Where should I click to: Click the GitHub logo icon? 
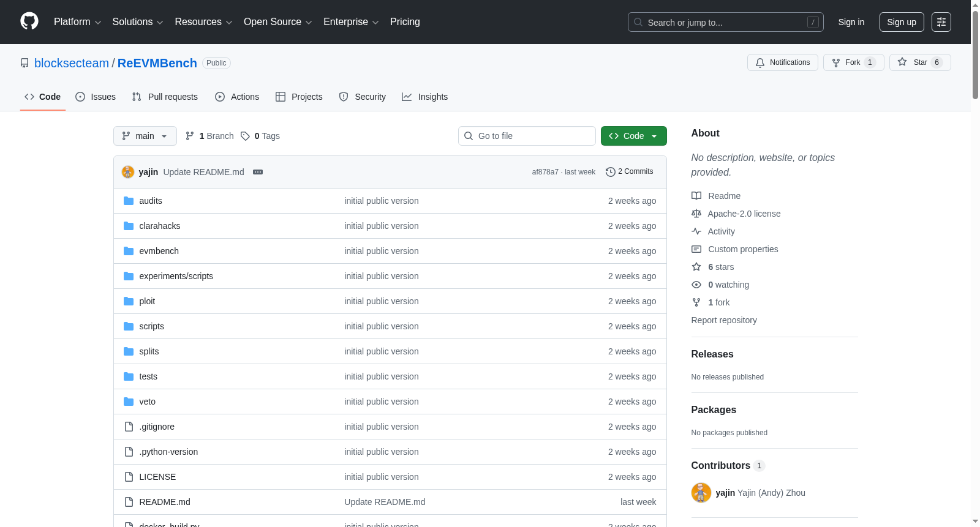click(29, 21)
